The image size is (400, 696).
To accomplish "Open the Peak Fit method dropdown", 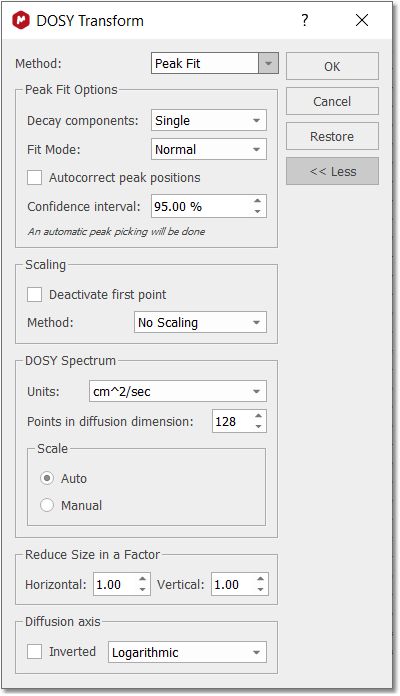I will 215,63.
